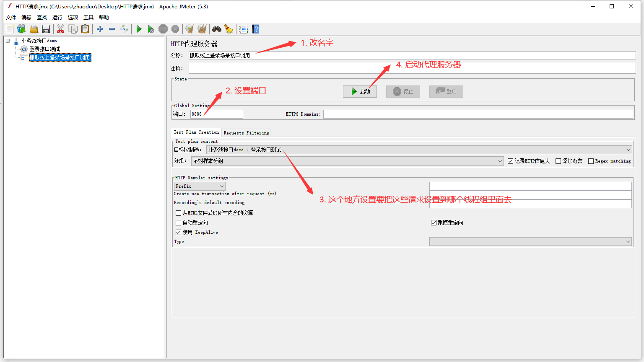Open the 运行 menu
The image size is (644, 362).
point(57,18)
